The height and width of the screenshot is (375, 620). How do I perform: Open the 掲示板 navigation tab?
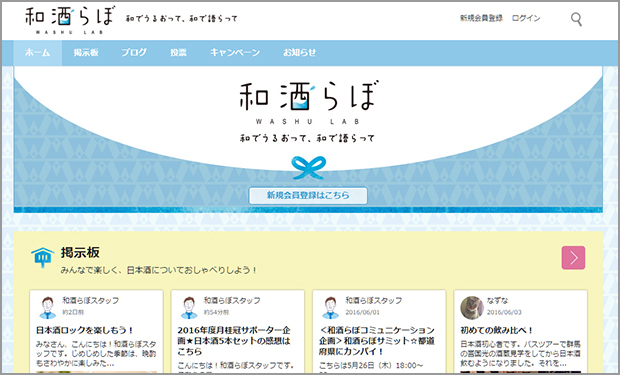point(86,53)
